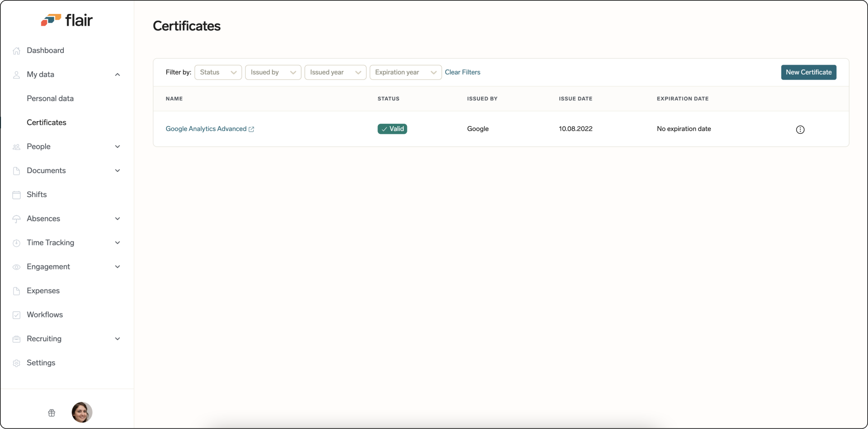The image size is (868, 429).
Task: Click the New Certificate button
Action: click(x=808, y=72)
